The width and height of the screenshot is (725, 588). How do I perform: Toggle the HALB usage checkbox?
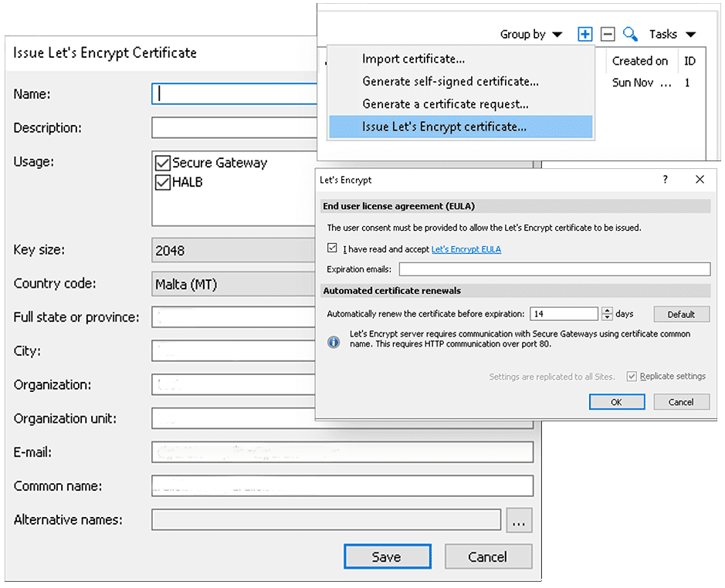[163, 183]
